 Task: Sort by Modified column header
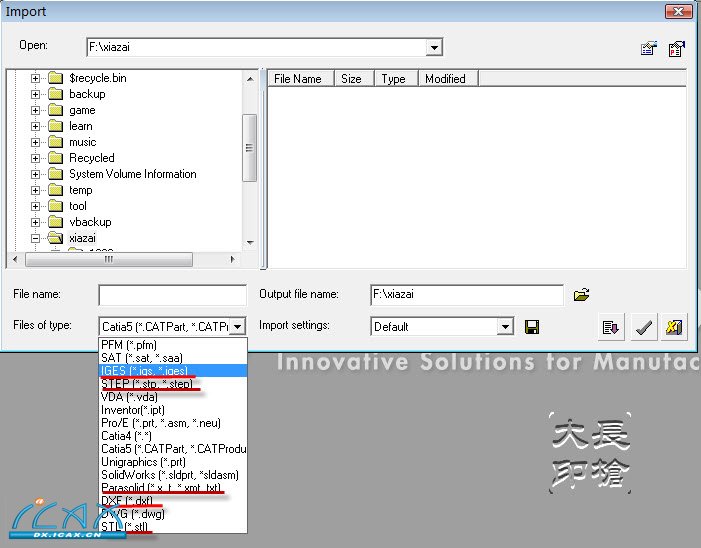click(x=448, y=79)
